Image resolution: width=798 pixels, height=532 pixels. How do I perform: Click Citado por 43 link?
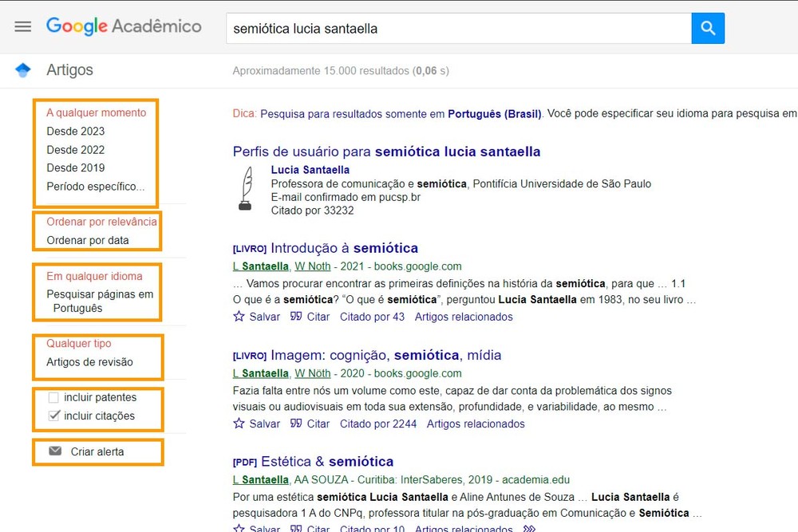(x=372, y=317)
